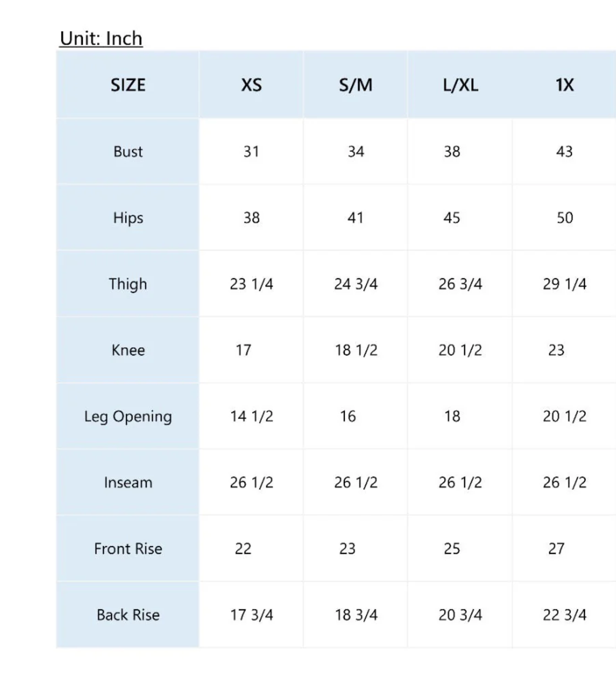Click the Leg Opening row label
Screen dimensions: 616x677
tap(128, 416)
